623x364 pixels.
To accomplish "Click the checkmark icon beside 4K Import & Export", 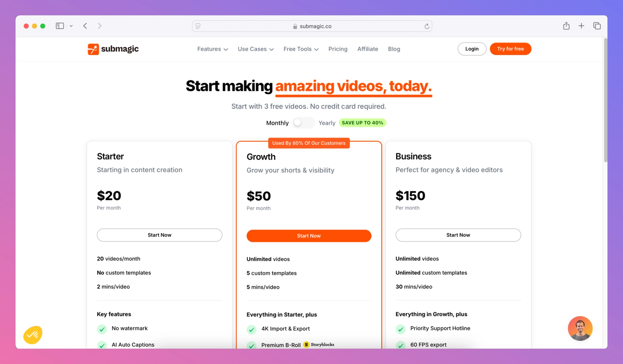I will (251, 328).
